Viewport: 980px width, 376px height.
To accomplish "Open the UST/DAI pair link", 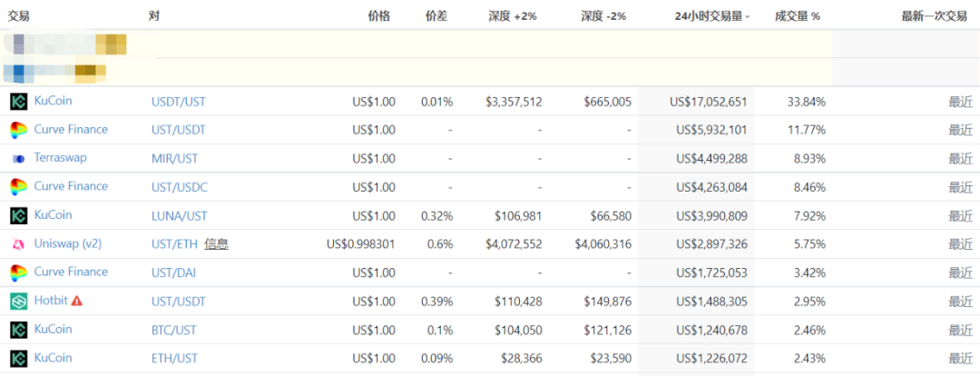I will pyautogui.click(x=173, y=272).
